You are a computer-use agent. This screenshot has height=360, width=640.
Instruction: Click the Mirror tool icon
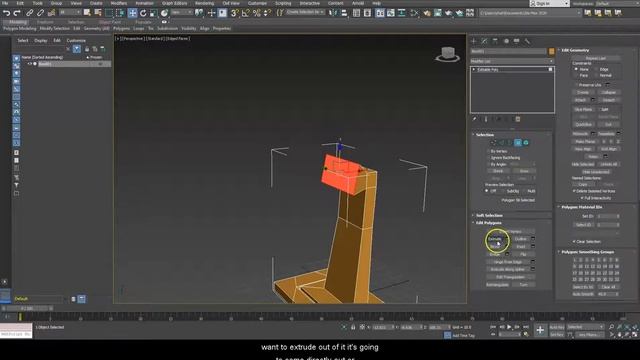pyautogui.click(x=333, y=13)
